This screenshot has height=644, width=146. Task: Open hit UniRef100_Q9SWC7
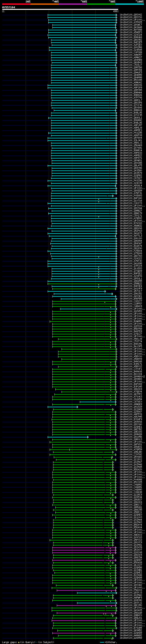[x=131, y=25]
